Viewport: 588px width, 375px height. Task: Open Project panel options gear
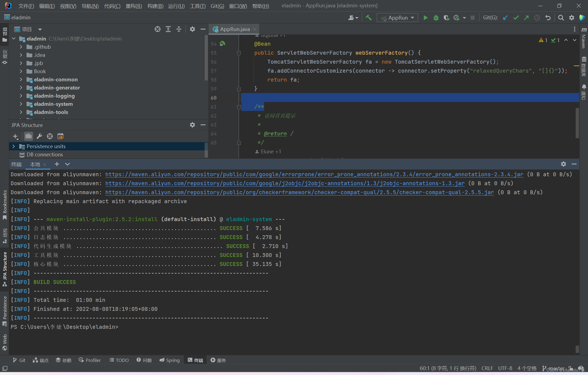(192, 29)
